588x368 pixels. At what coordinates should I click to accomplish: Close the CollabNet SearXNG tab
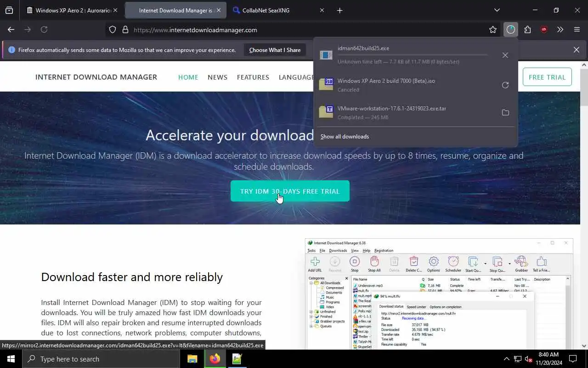pyautogui.click(x=322, y=10)
